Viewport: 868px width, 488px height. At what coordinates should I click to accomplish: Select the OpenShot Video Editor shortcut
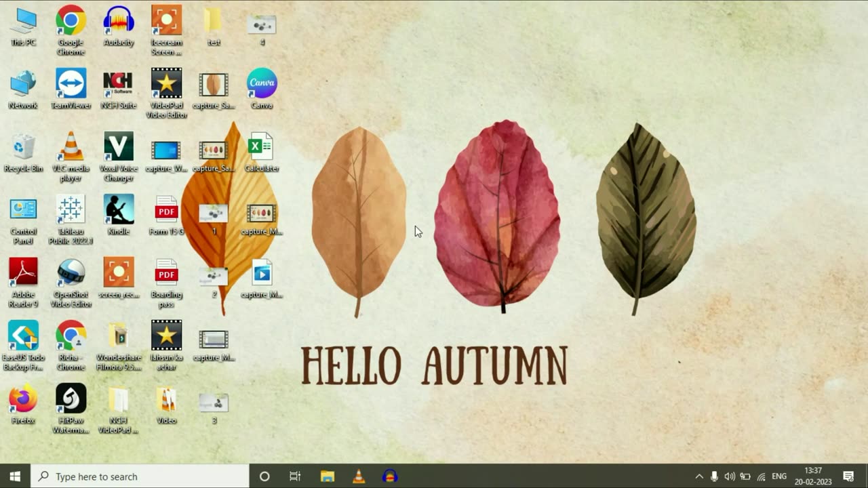[x=71, y=283]
